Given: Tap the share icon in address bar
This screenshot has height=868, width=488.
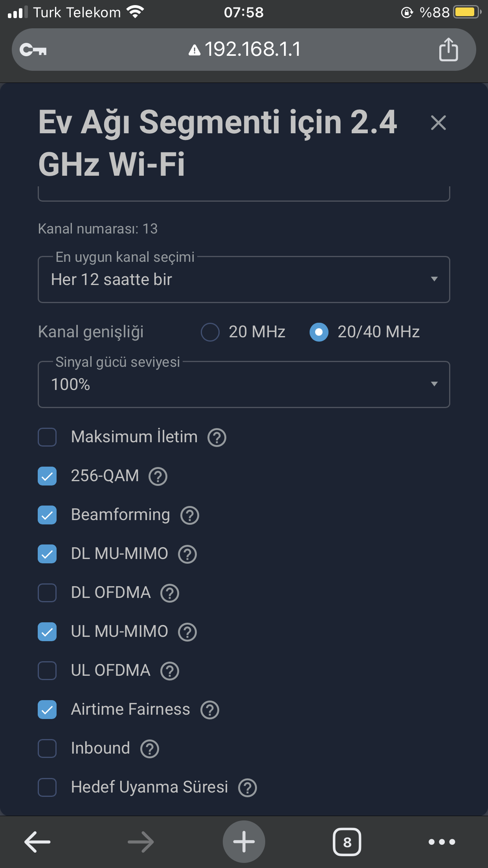Looking at the screenshot, I should coord(448,50).
